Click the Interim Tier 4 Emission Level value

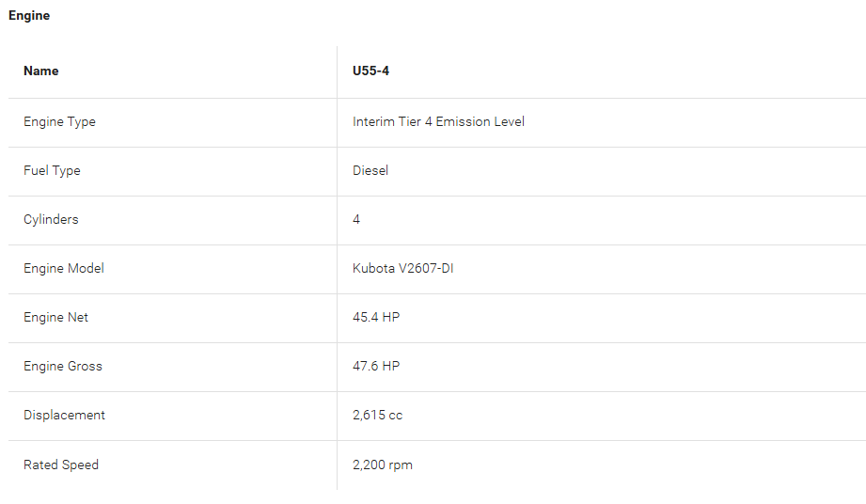point(438,121)
